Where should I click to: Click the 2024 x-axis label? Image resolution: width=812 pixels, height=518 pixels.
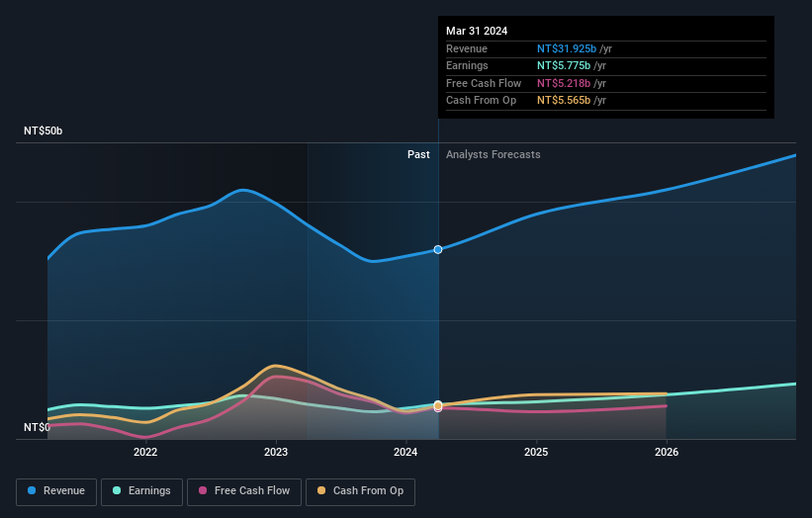click(406, 452)
